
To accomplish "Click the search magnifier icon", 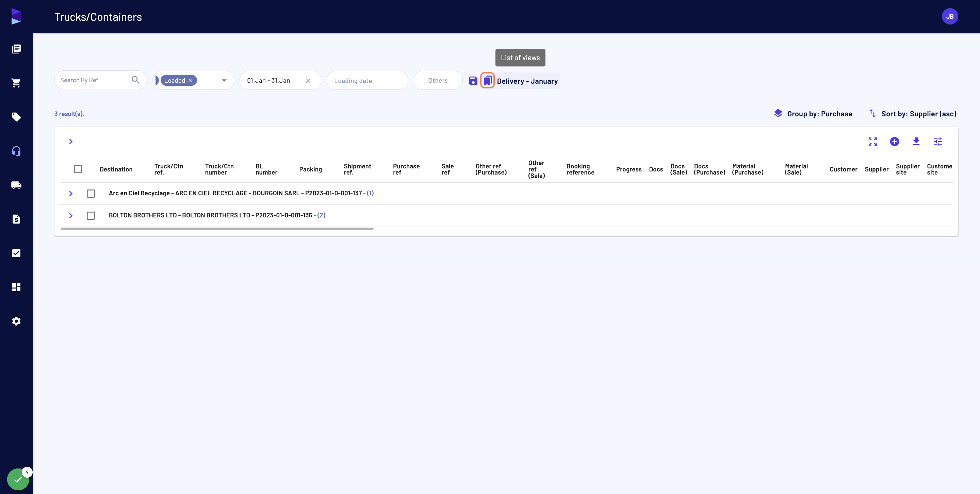I will [x=135, y=80].
